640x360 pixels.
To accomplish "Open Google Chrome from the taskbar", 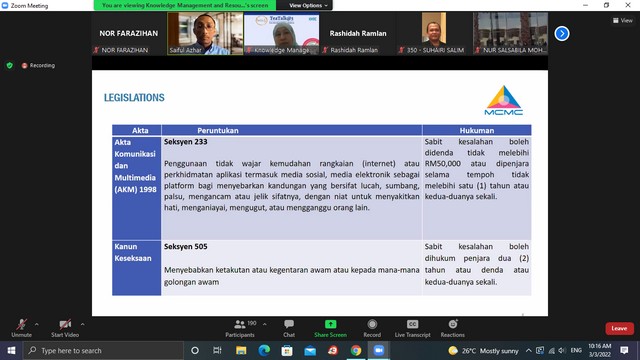I will [356, 351].
